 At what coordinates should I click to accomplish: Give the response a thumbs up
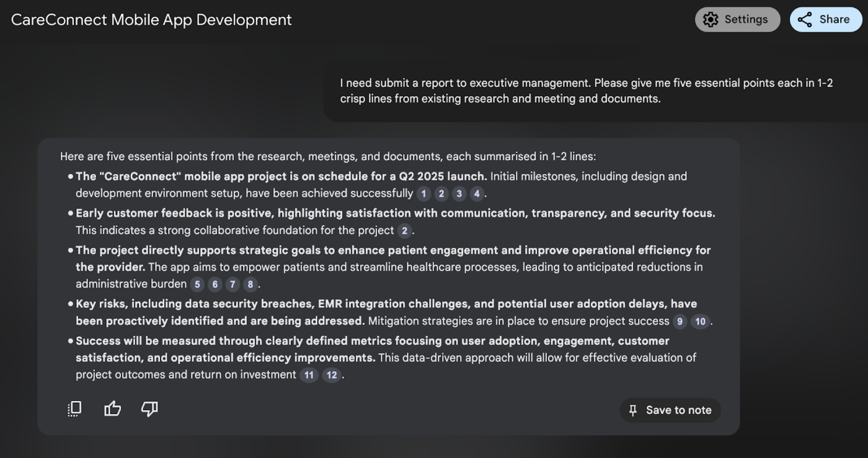point(112,408)
